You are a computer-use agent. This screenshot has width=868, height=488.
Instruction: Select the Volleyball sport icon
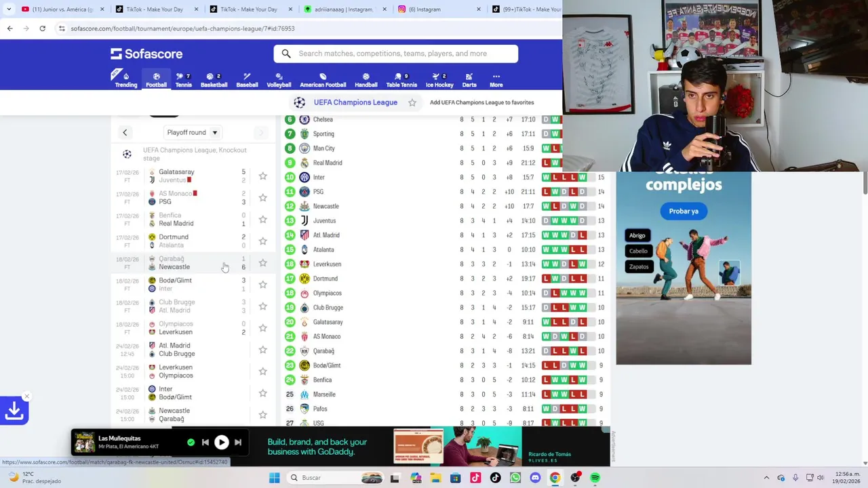[279, 79]
